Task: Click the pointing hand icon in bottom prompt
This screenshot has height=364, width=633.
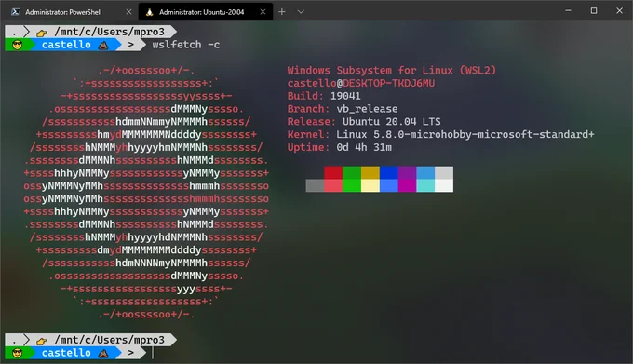Action: tap(42, 341)
